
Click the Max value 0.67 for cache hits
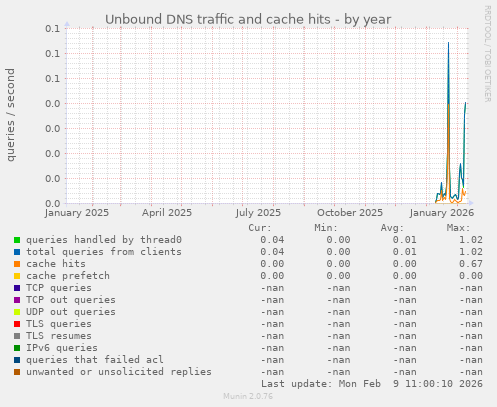[x=471, y=264]
